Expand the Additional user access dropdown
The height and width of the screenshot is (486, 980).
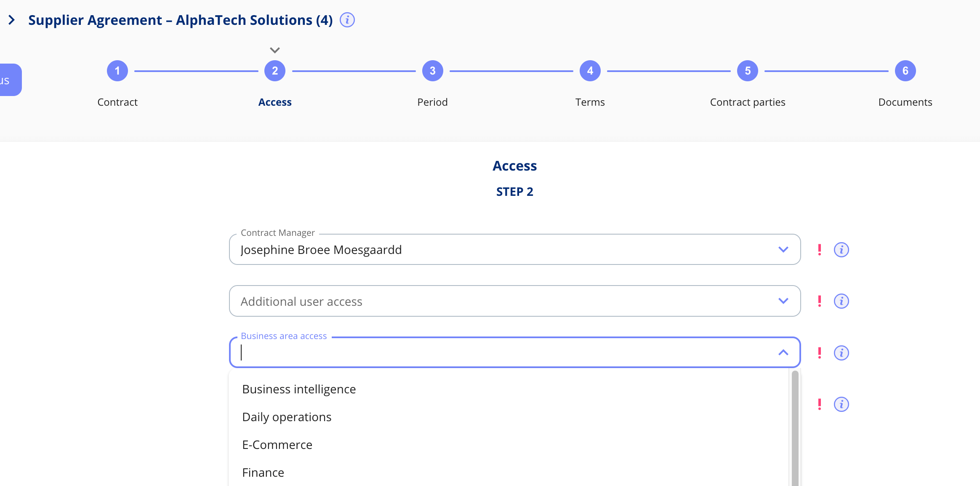pyautogui.click(x=783, y=301)
